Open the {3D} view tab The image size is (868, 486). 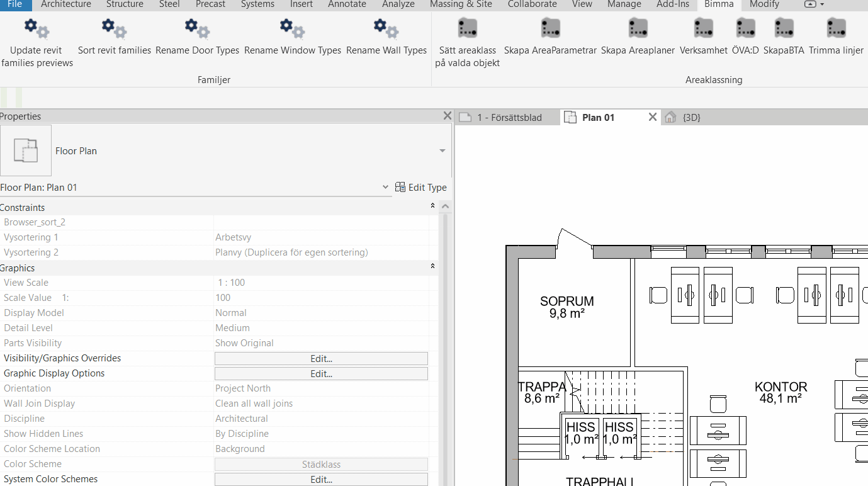pos(691,118)
